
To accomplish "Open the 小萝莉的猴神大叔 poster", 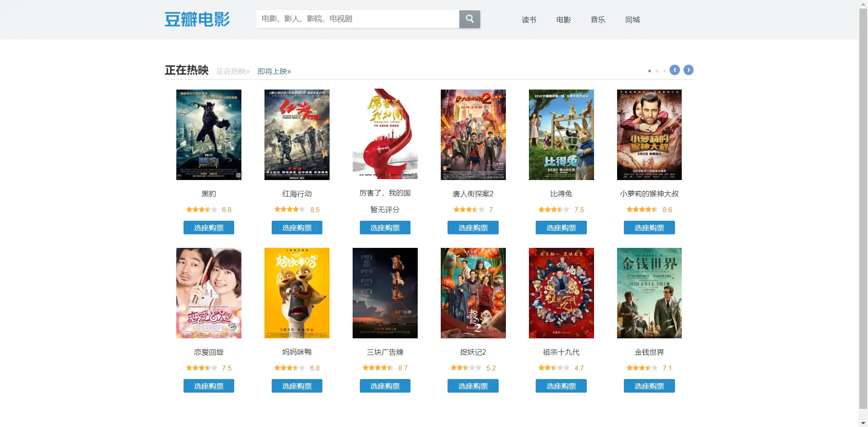I will [x=649, y=135].
